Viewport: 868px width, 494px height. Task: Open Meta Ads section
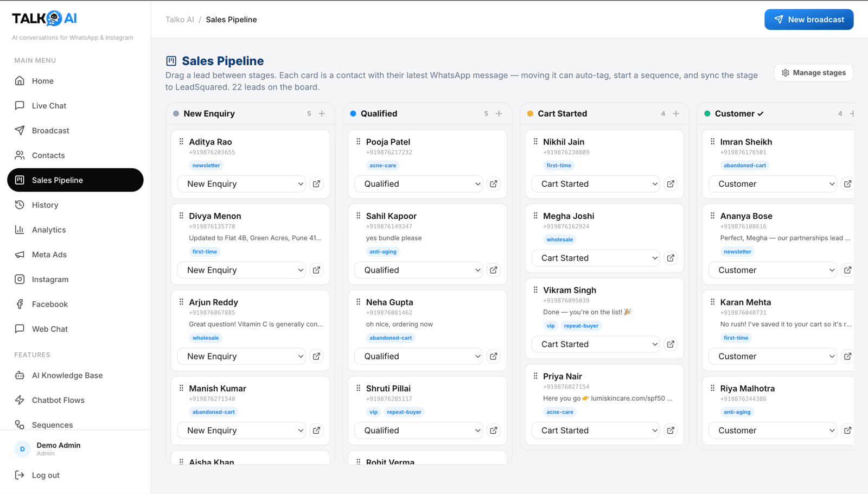pyautogui.click(x=75, y=255)
